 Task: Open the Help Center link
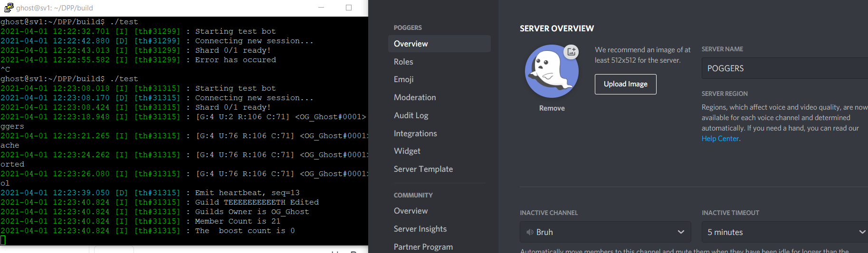(720, 139)
